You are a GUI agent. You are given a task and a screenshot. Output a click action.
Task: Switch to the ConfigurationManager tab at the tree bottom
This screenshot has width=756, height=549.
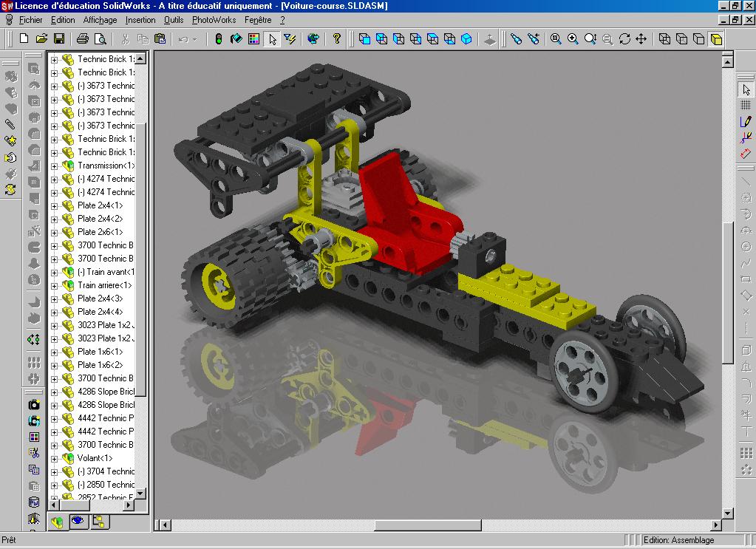(99, 521)
